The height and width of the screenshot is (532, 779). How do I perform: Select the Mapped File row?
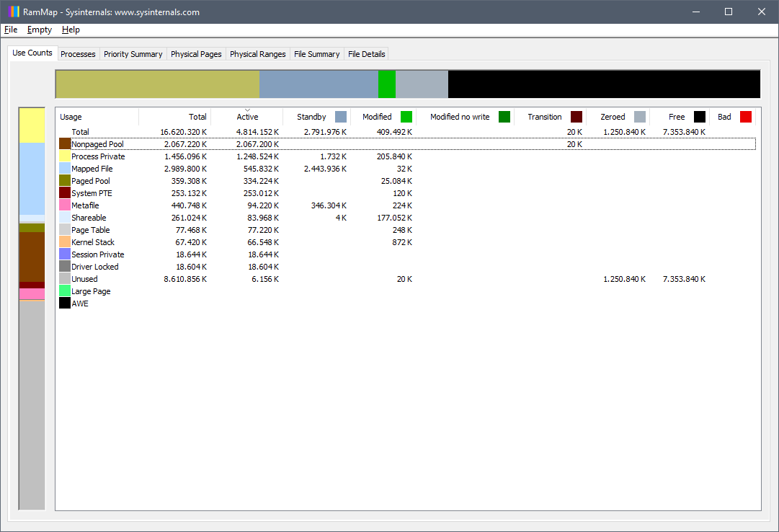click(x=406, y=169)
